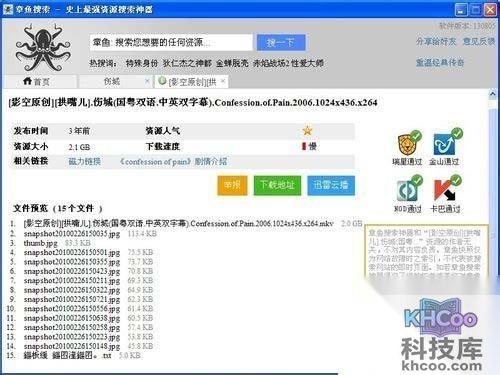The height and width of the screenshot is (375, 500).
Task: Click hot search term 赤焰战场2
Action: click(272, 63)
